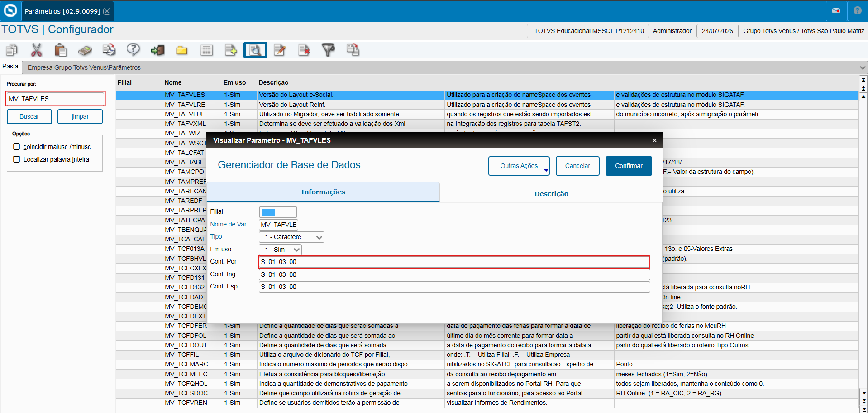Jump to first row with top arrow
Viewport: 868px width, 413px height.
tap(863, 80)
